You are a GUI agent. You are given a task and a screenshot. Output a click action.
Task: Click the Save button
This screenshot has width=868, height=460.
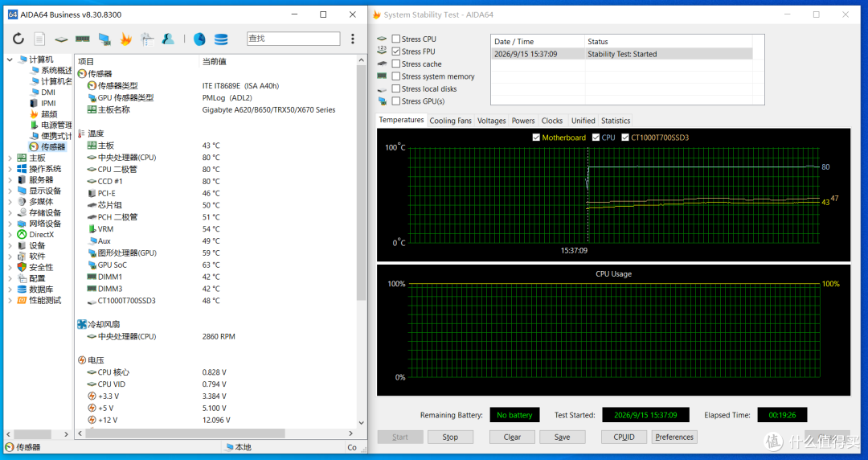(x=562, y=437)
